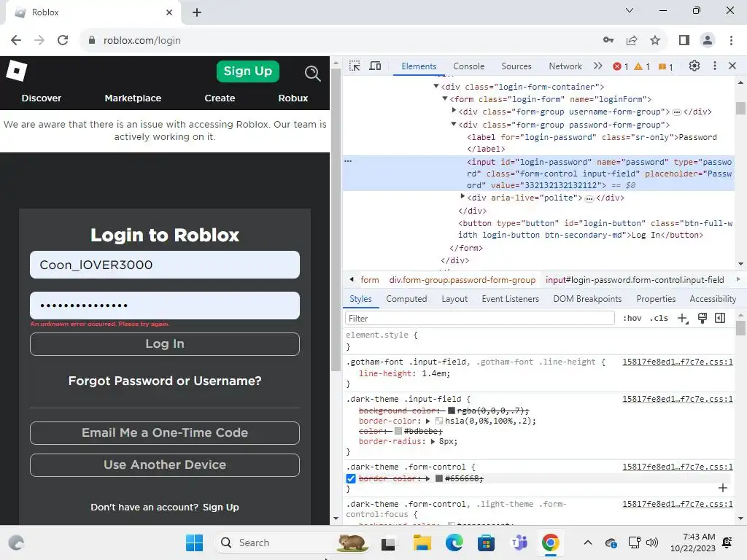Open Marketplace in Roblox nav

(133, 98)
